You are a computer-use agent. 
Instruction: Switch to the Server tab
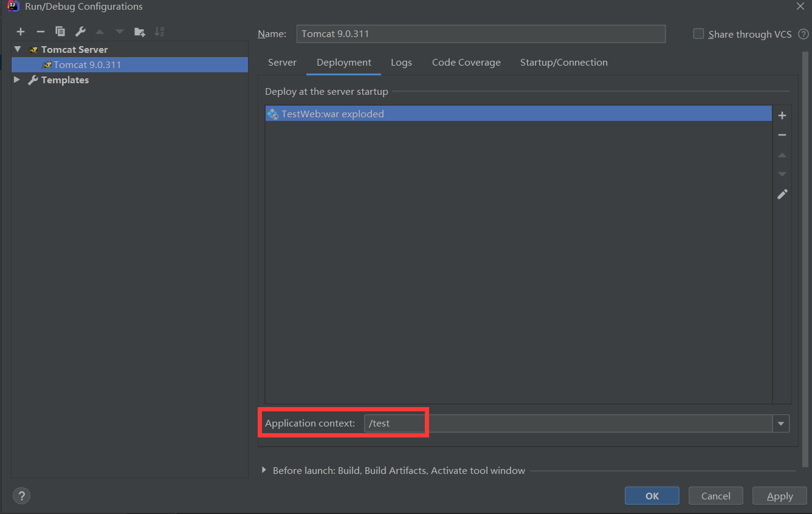coord(282,63)
